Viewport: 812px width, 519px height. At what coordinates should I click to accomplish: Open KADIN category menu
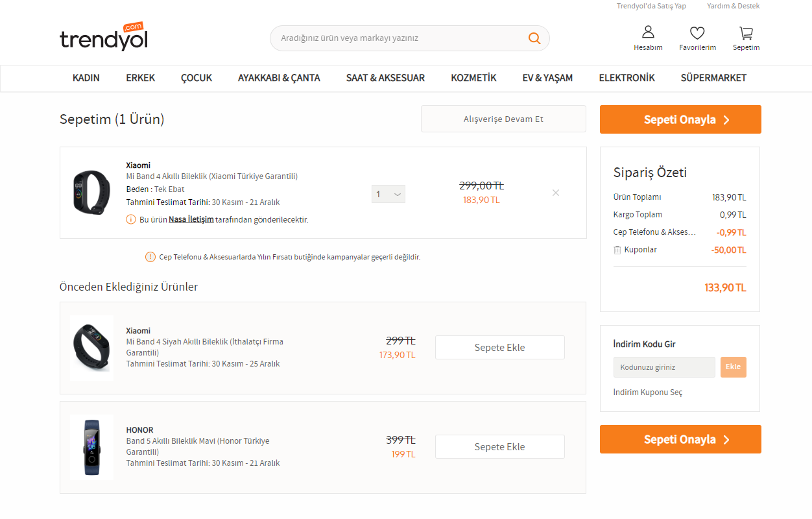tap(86, 78)
